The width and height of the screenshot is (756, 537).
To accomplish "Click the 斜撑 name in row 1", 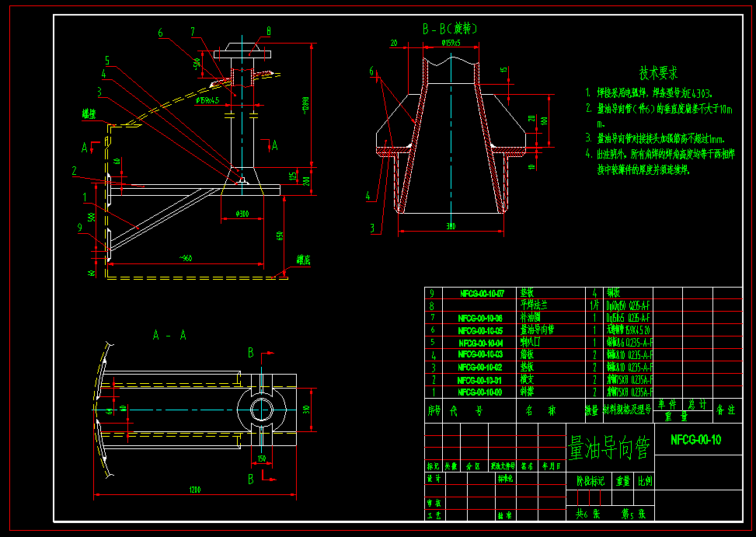I will (x=527, y=392).
